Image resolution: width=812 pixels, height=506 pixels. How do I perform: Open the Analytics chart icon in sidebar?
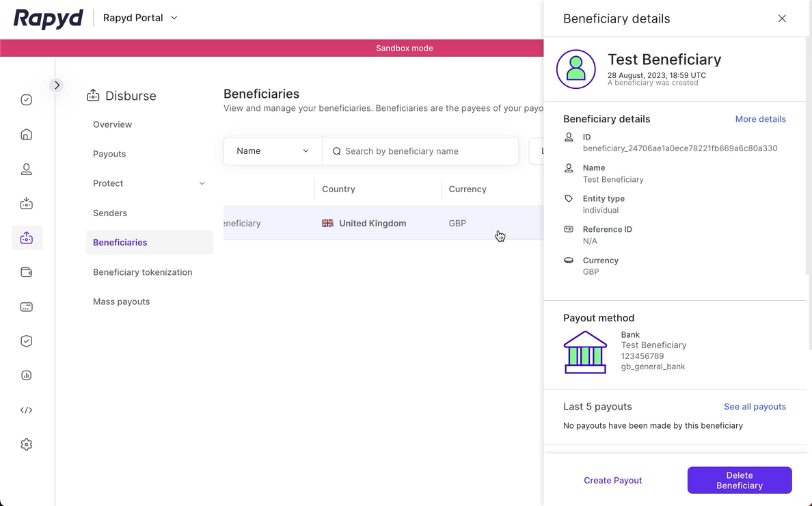[x=26, y=375]
